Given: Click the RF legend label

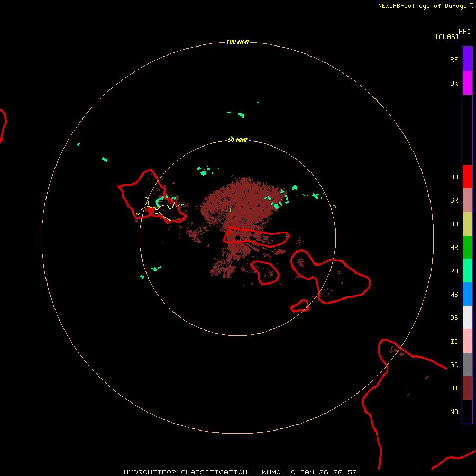Looking at the screenshot, I should pos(454,59).
